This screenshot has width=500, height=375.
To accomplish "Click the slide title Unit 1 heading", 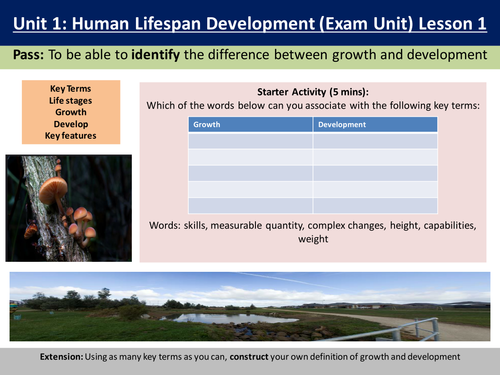I will tap(250, 24).
